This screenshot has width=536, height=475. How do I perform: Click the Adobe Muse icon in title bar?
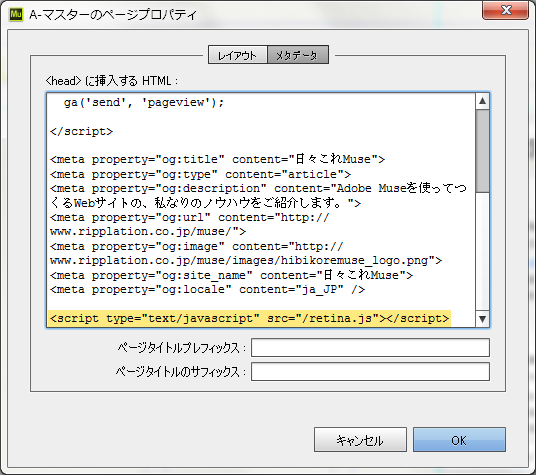point(16,14)
